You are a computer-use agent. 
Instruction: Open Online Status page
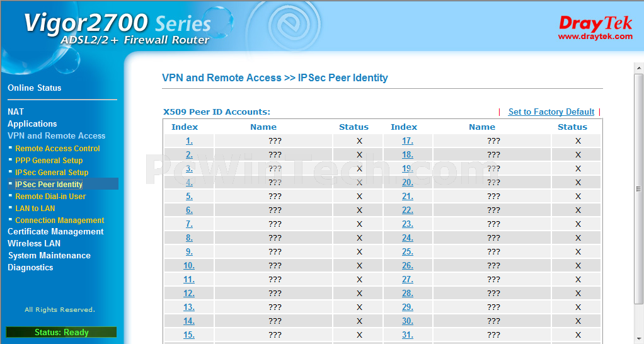pyautogui.click(x=35, y=88)
